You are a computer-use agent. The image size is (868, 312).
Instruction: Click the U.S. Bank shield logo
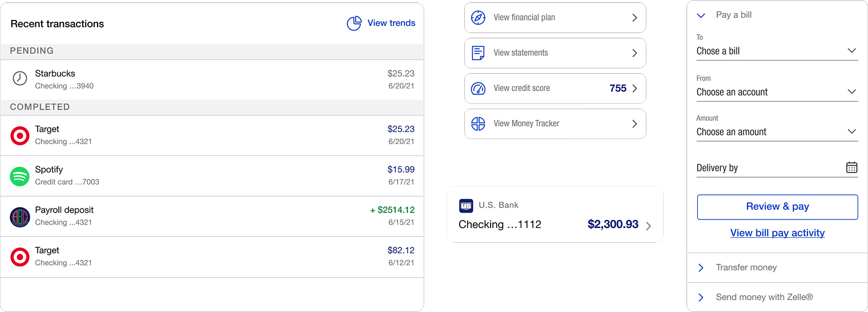[466, 206]
